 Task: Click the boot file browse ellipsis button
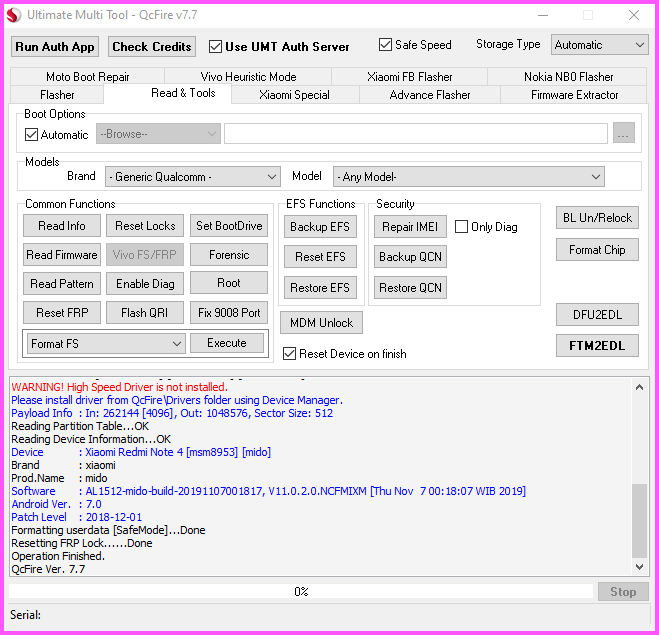tap(623, 133)
